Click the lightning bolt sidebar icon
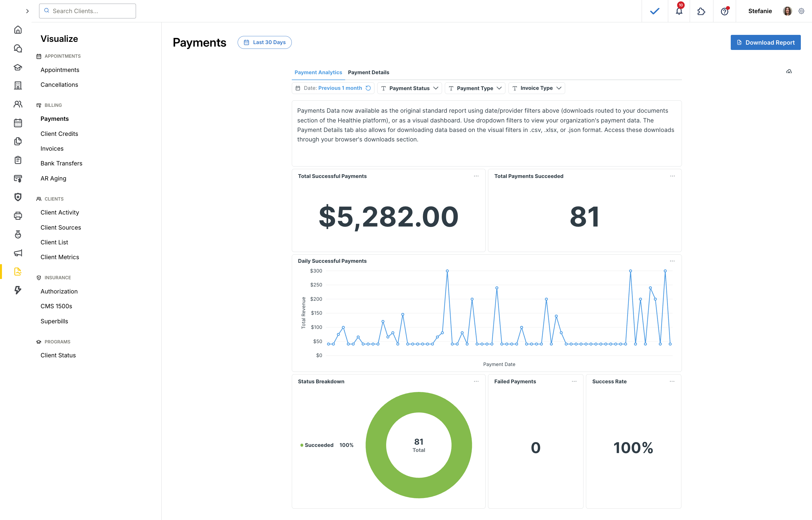This screenshot has width=812, height=520. [x=18, y=290]
